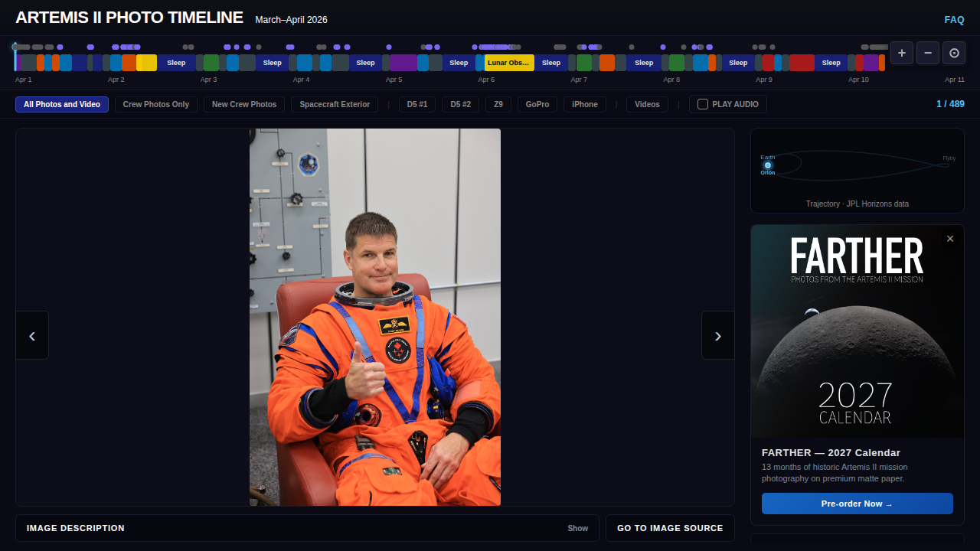
Task: Go to previous photo with left arrow
Action: [x=32, y=335]
